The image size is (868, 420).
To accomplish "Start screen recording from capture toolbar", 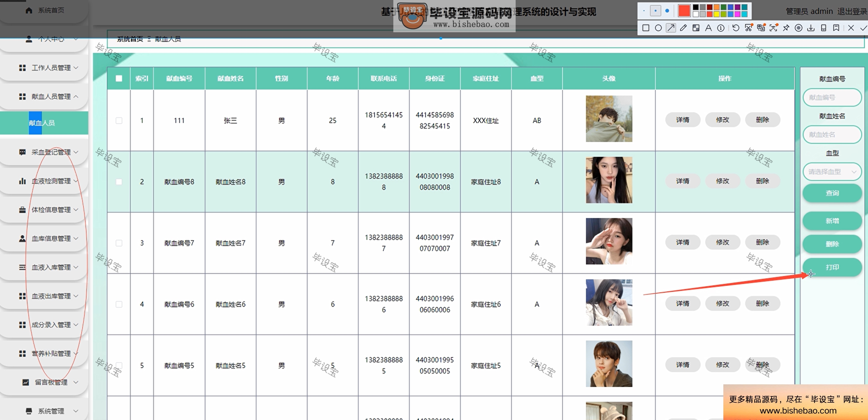I will [x=798, y=28].
